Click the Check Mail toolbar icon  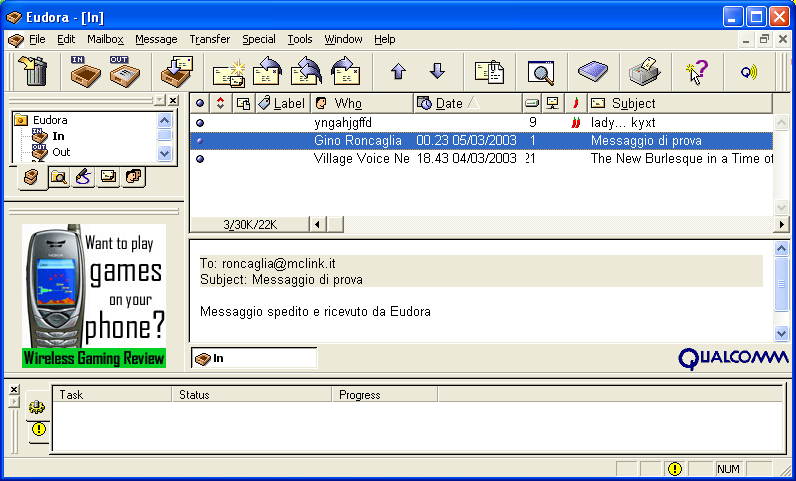[x=176, y=71]
